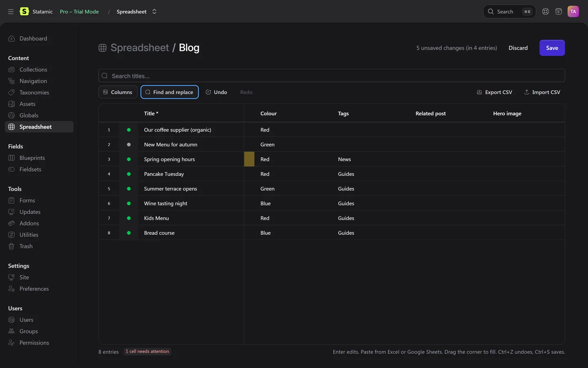Screen dimensions: 588x368
Task: Click the Pro – Trial Mode label
Action: point(79,11)
